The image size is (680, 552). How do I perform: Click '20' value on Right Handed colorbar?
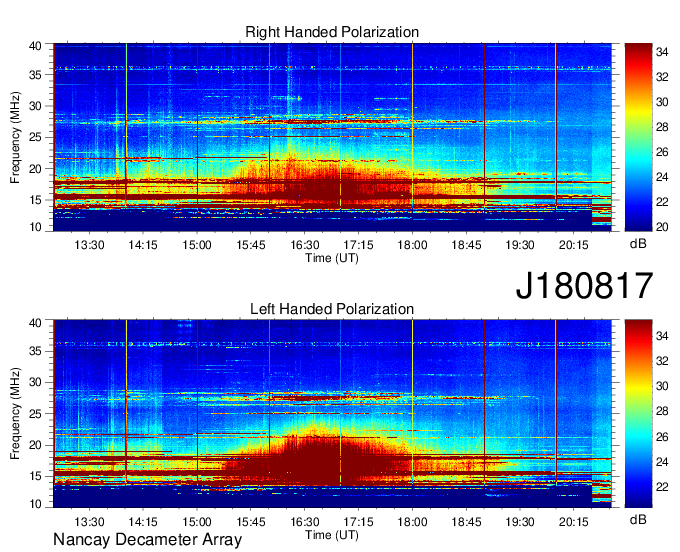click(x=662, y=227)
